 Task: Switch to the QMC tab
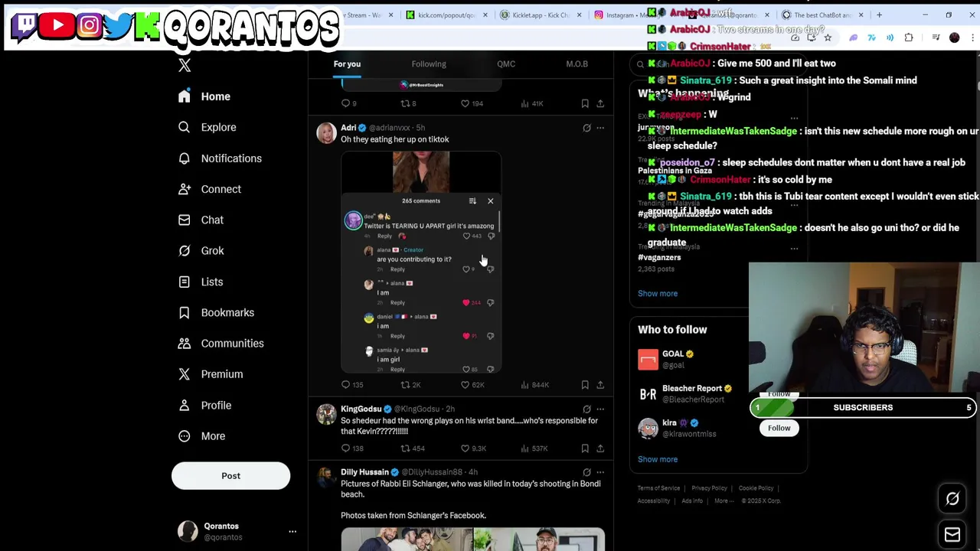pos(506,64)
